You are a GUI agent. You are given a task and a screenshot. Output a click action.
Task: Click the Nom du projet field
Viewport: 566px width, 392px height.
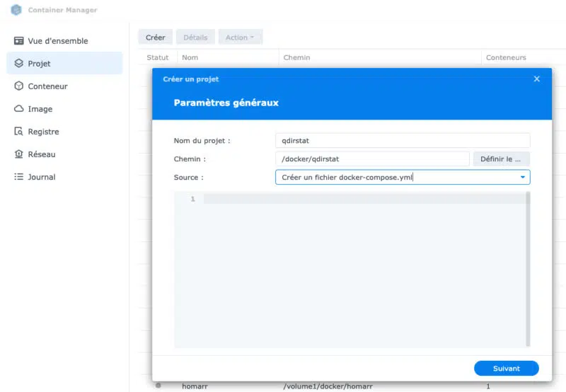click(403, 140)
